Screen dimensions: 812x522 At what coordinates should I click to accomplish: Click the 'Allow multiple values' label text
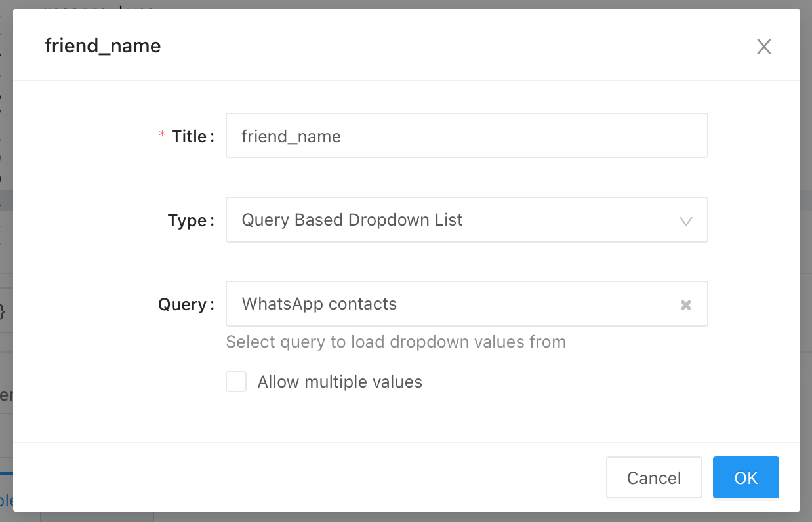click(x=340, y=382)
